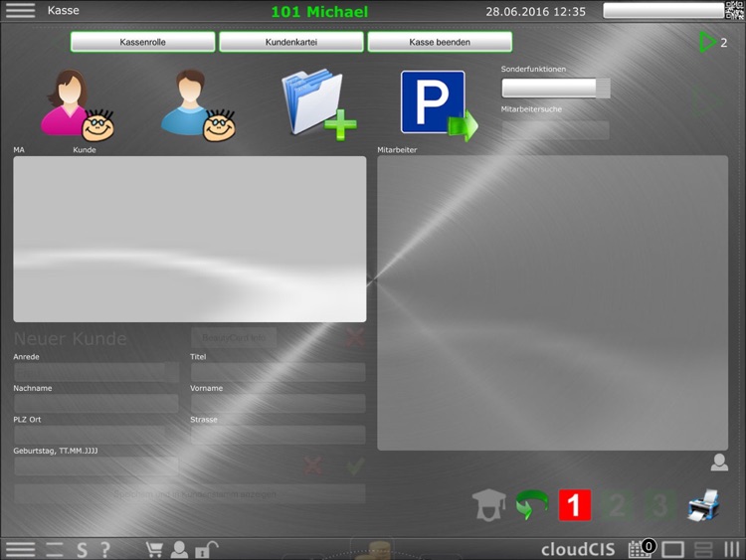Open the Sonderfunktionen dropdown
746x560 pixels.
coord(556,88)
